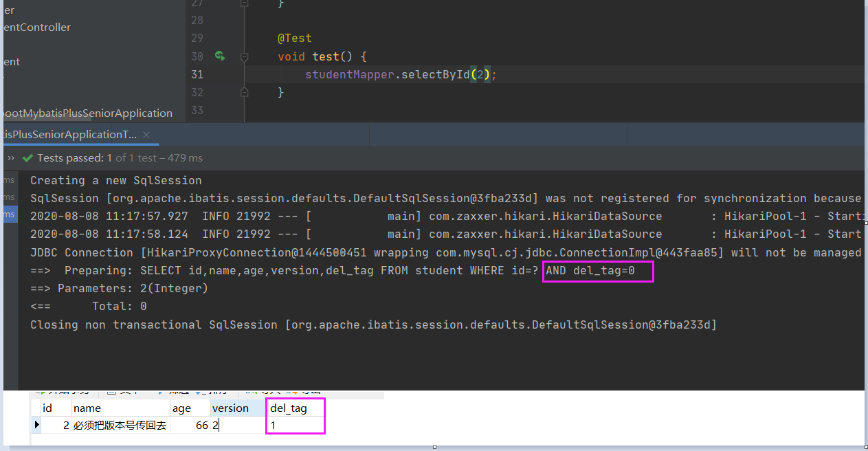Collapse the code fold marker at line 30
868x451 pixels.
[x=244, y=56]
